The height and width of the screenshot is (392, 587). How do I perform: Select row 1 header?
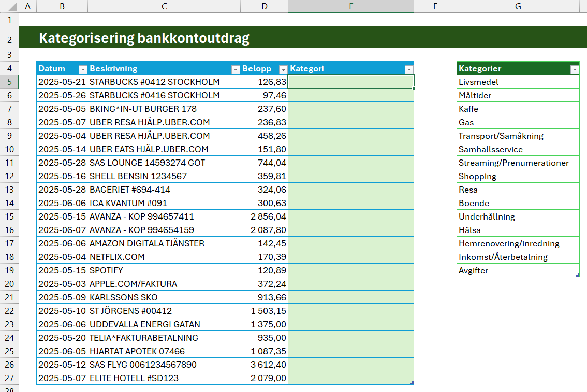[9, 20]
